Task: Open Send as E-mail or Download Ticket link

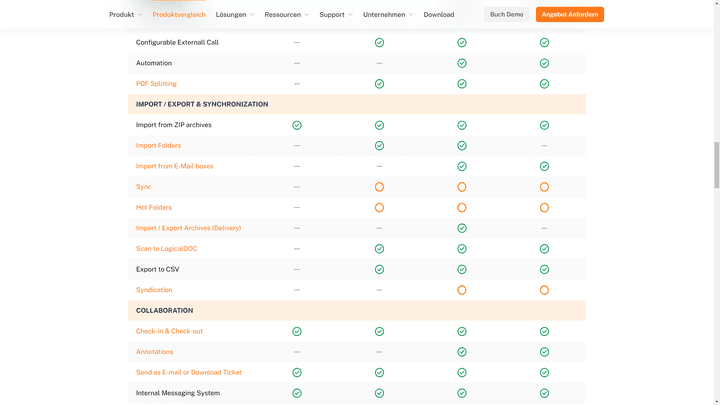Action: point(189,372)
